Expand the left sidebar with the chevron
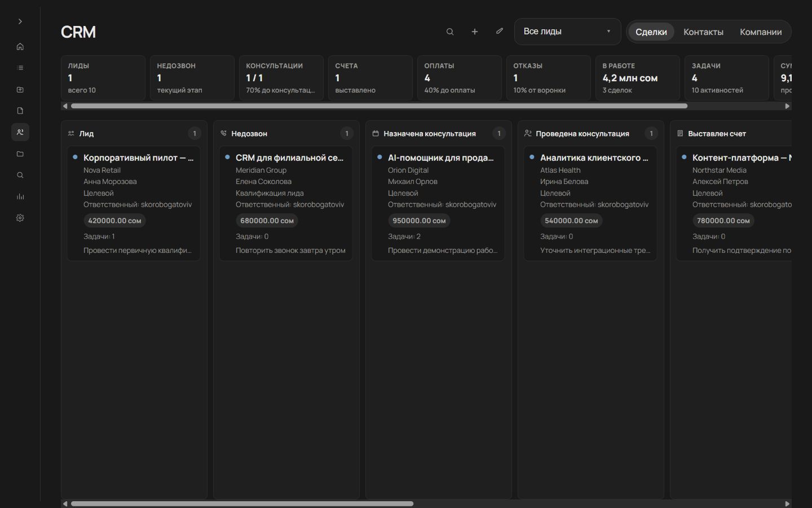Viewport: 812px width, 508px height. (20, 21)
